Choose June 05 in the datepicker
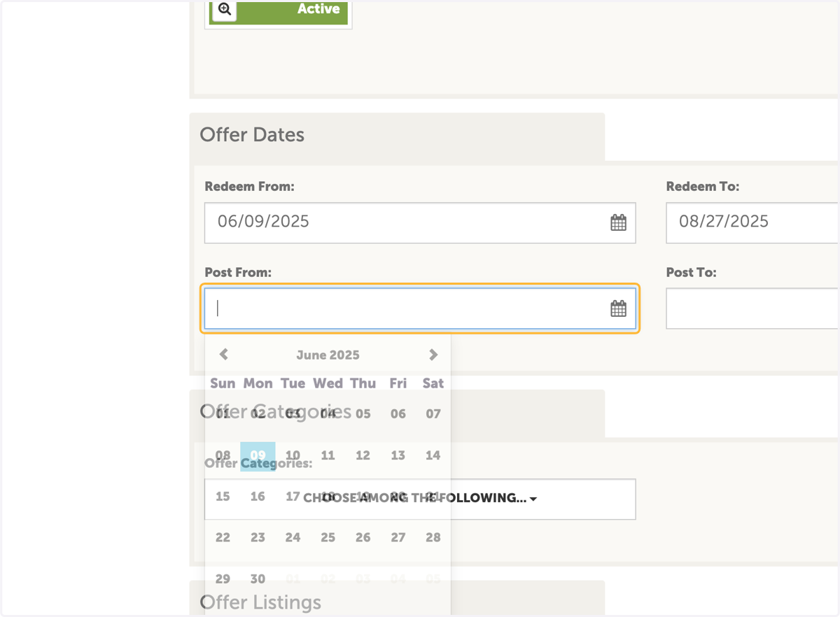 point(363,414)
